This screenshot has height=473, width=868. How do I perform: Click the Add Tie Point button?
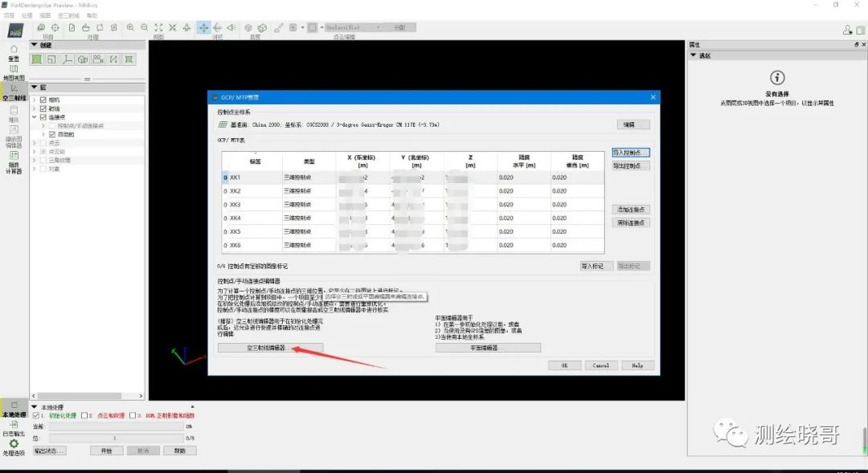[x=631, y=209]
